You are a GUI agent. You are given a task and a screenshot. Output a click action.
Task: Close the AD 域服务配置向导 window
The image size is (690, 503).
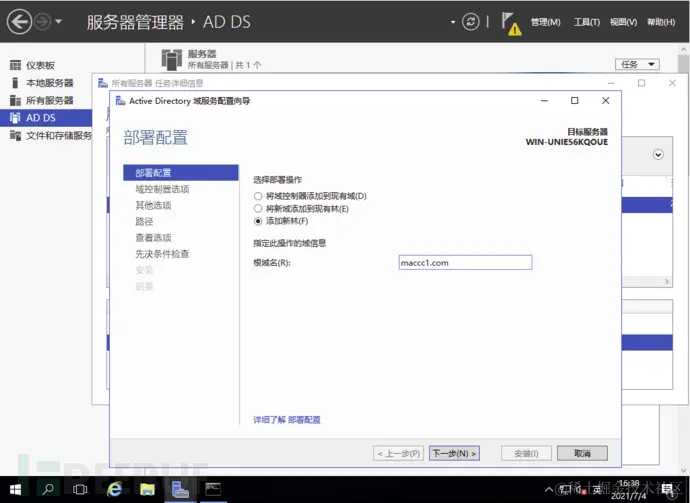(606, 101)
